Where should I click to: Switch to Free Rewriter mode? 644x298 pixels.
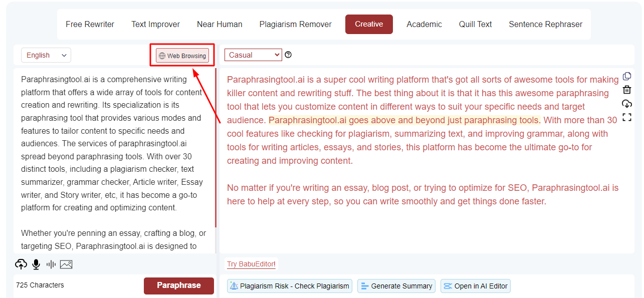(90, 24)
